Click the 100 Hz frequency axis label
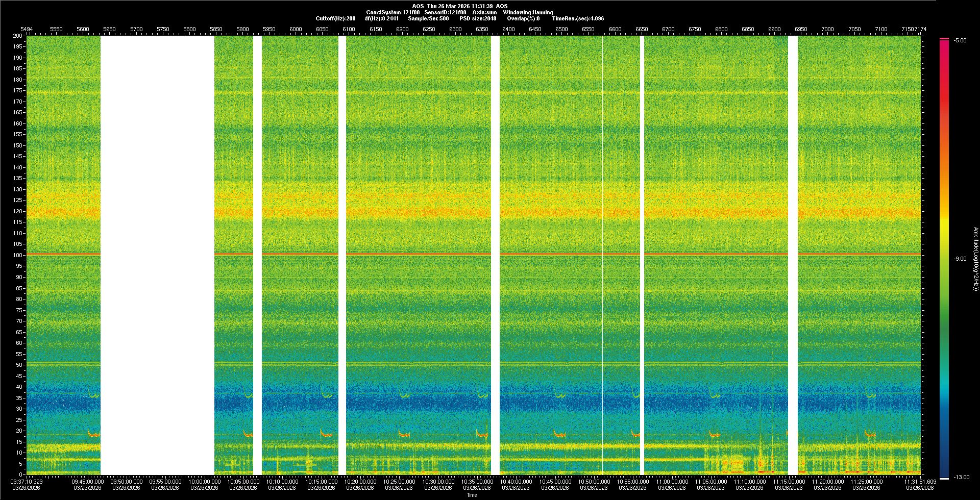This screenshot has width=980, height=500. [x=18, y=255]
